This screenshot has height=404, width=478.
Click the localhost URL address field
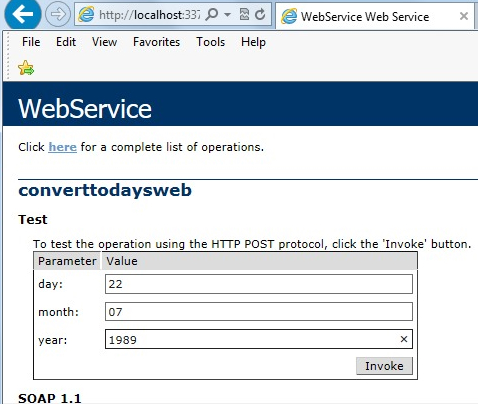[150, 15]
